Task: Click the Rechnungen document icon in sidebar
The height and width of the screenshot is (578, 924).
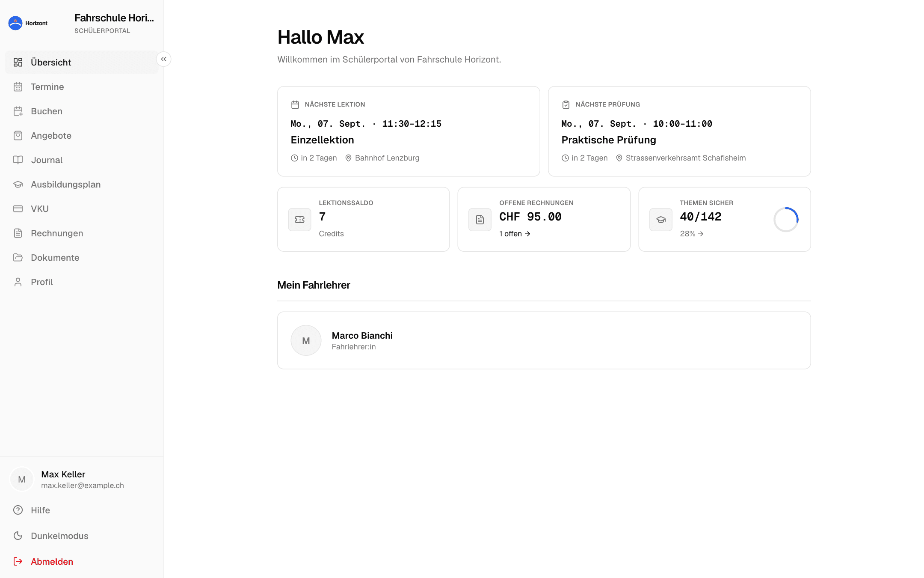Action: click(x=18, y=233)
